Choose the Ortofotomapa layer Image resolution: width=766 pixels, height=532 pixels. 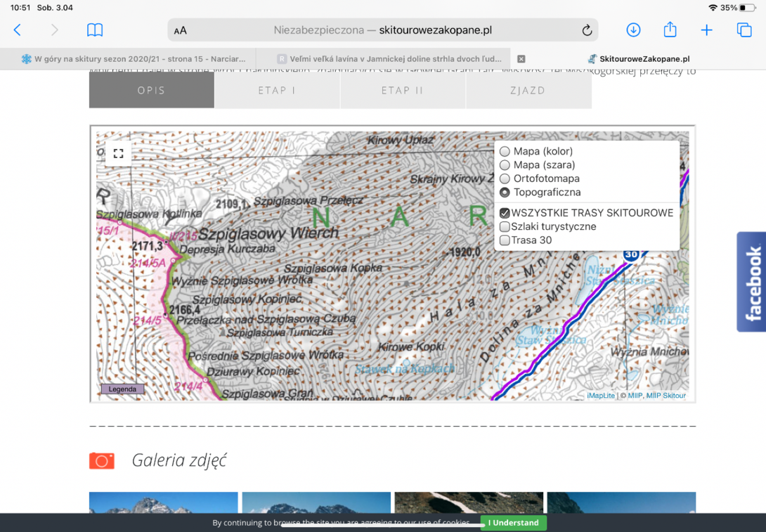505,179
